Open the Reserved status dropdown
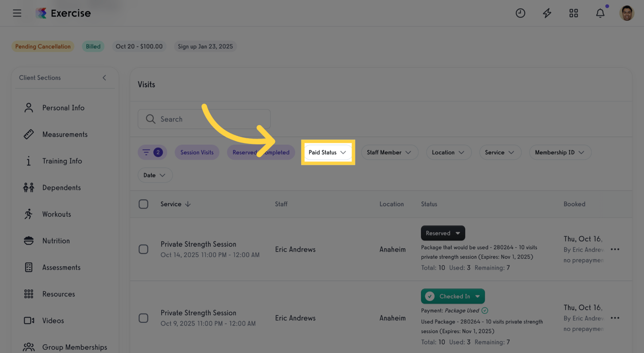 coord(442,233)
